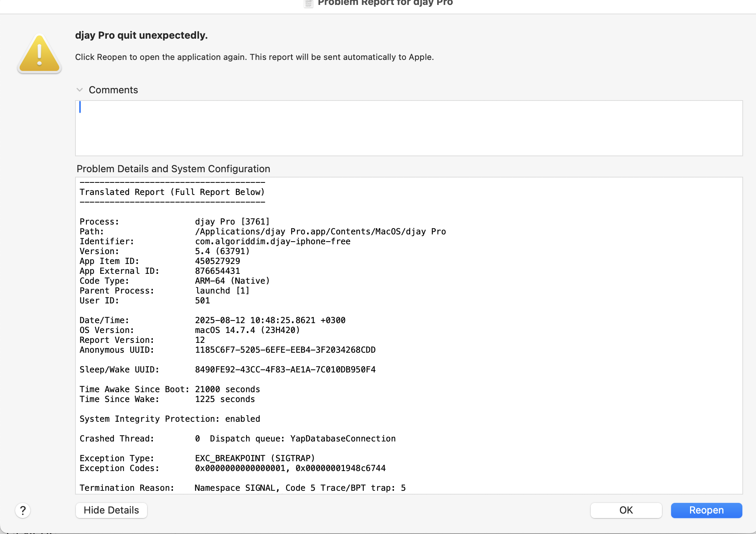Click the 'Crashed Thread:' field label
The height and width of the screenshot is (534, 756).
117,438
